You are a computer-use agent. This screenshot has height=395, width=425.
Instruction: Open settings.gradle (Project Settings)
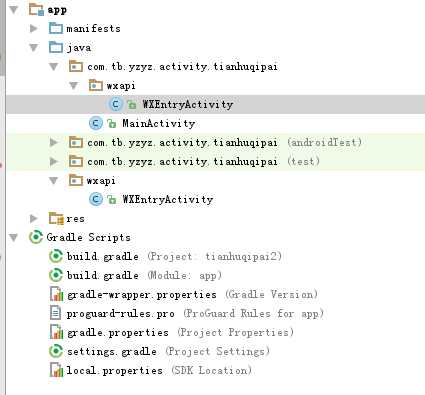click(x=168, y=352)
